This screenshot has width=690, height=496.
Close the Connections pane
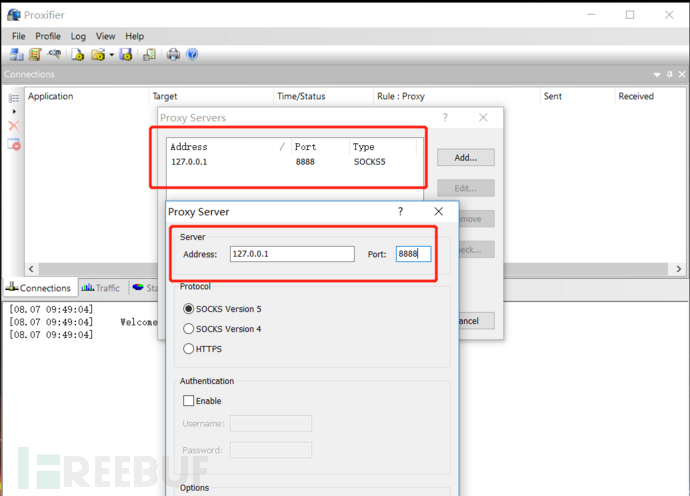pyautogui.click(x=682, y=74)
